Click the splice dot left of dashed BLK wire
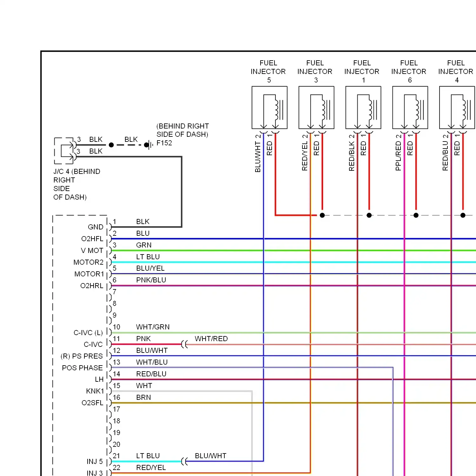The width and height of the screenshot is (476, 476). (x=111, y=145)
